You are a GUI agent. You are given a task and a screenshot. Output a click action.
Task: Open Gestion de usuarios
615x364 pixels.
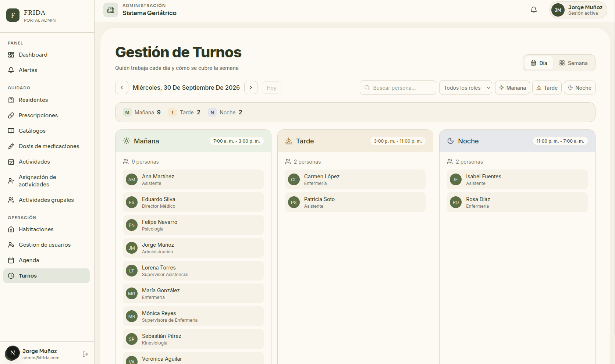[x=46, y=245]
